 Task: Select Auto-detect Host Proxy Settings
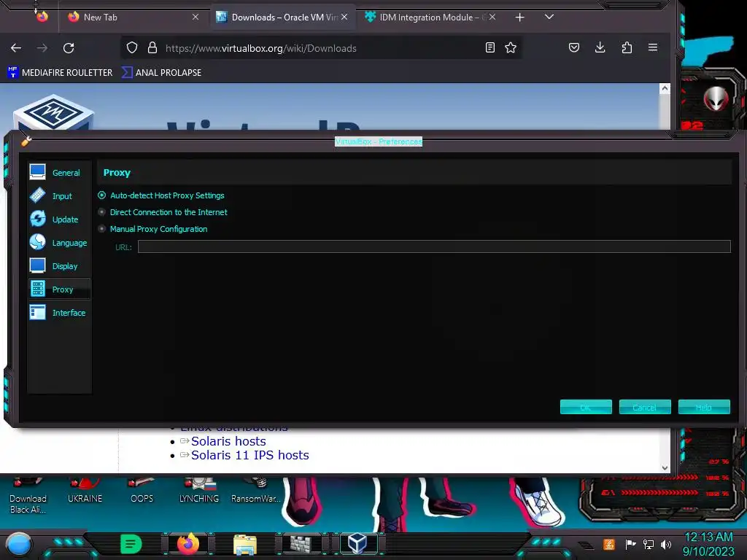tap(161, 195)
